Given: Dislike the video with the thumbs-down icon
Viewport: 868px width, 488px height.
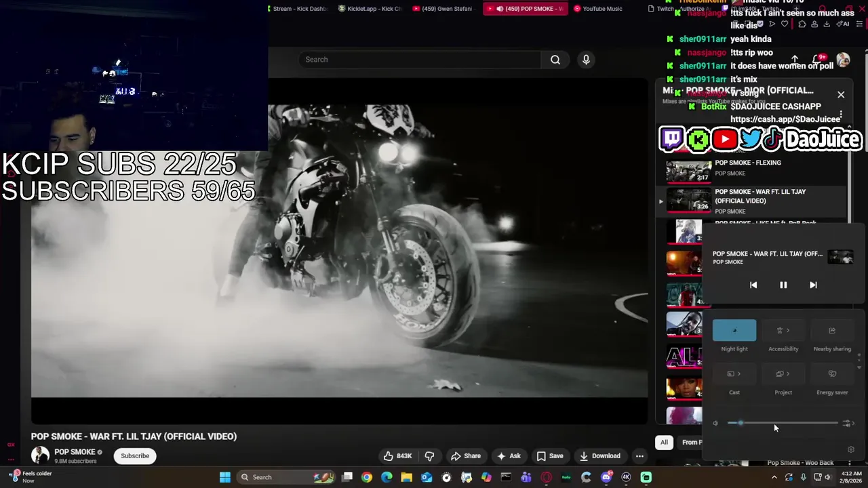Looking at the screenshot, I should point(429,456).
